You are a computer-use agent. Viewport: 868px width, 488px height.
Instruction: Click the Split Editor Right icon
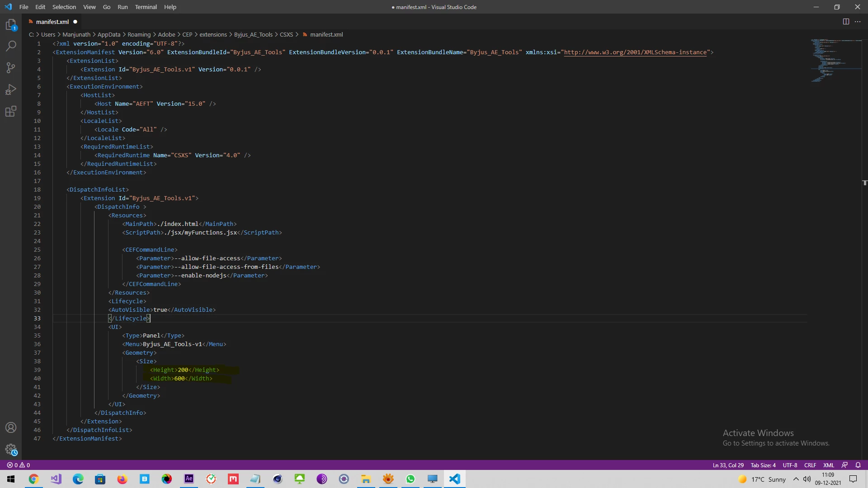(846, 22)
